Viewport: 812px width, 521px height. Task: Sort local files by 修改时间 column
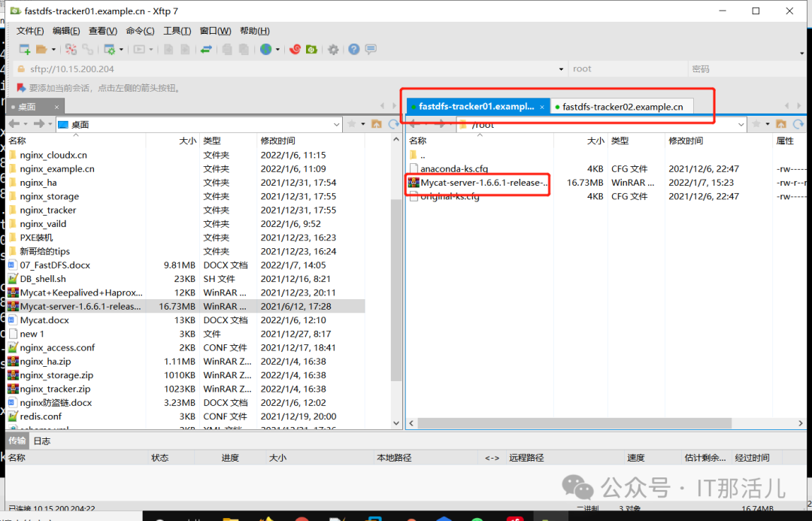[x=311, y=141]
